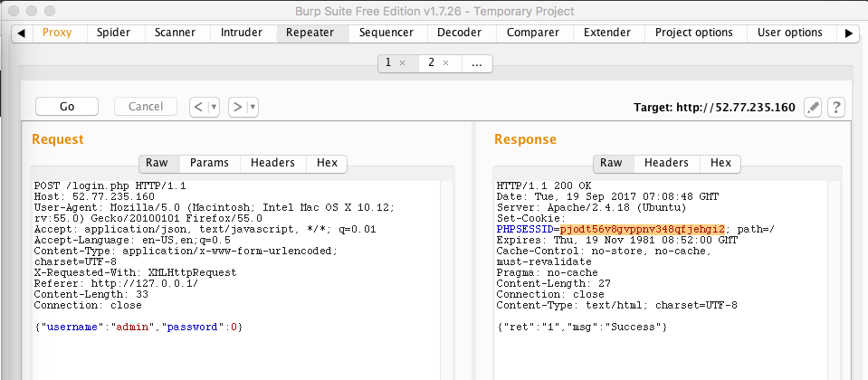Close Repeater tab 1 with its x
The image size is (868, 380).
(x=403, y=63)
